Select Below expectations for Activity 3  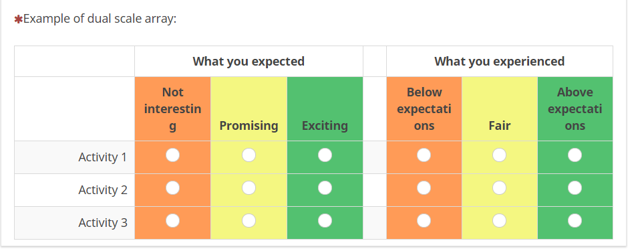coord(424,221)
